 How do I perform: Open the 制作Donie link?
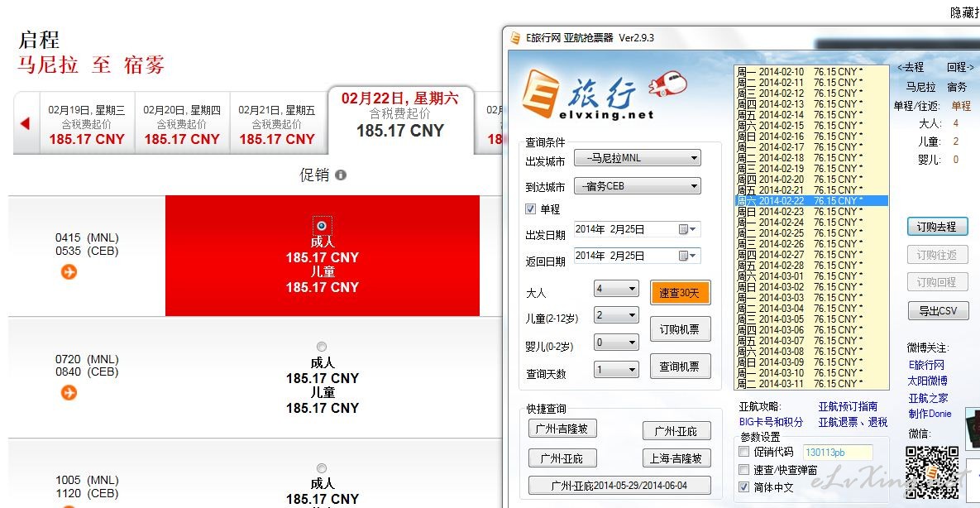930,414
